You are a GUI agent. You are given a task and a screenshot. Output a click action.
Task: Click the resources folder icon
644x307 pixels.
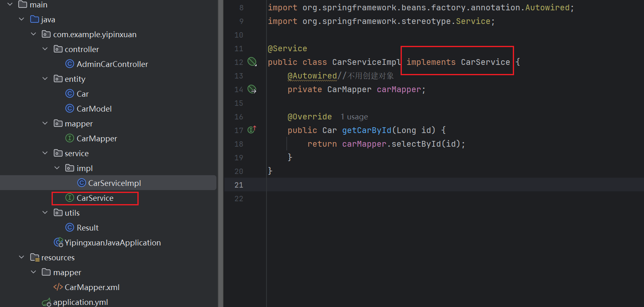coord(35,257)
